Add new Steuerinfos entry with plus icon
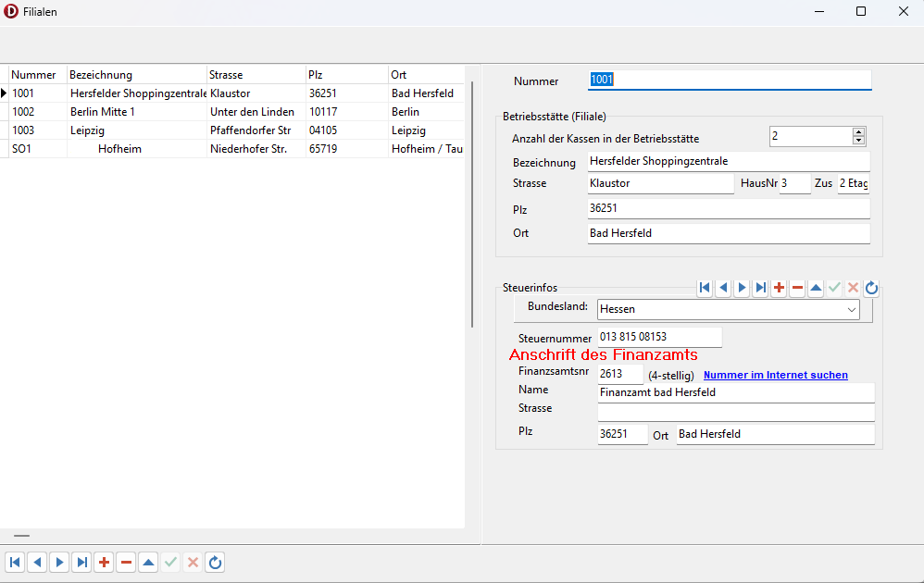The width and height of the screenshot is (924, 583). (x=779, y=288)
